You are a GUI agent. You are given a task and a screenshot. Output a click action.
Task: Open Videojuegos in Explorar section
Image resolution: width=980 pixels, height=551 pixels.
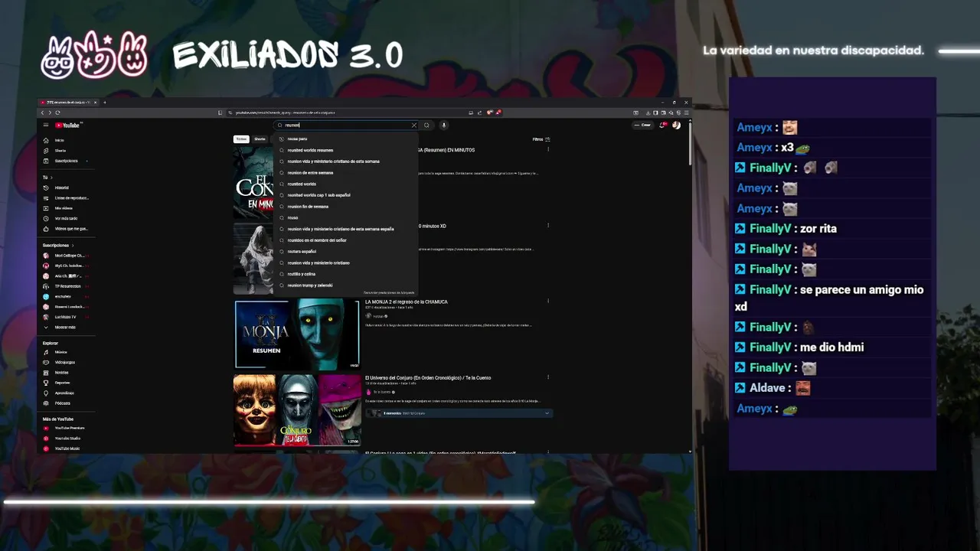click(x=65, y=362)
